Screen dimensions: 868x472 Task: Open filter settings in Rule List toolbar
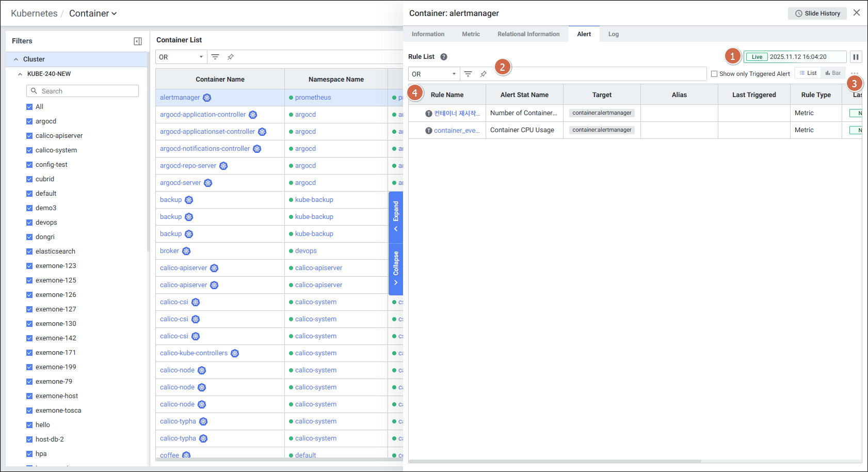click(x=468, y=74)
